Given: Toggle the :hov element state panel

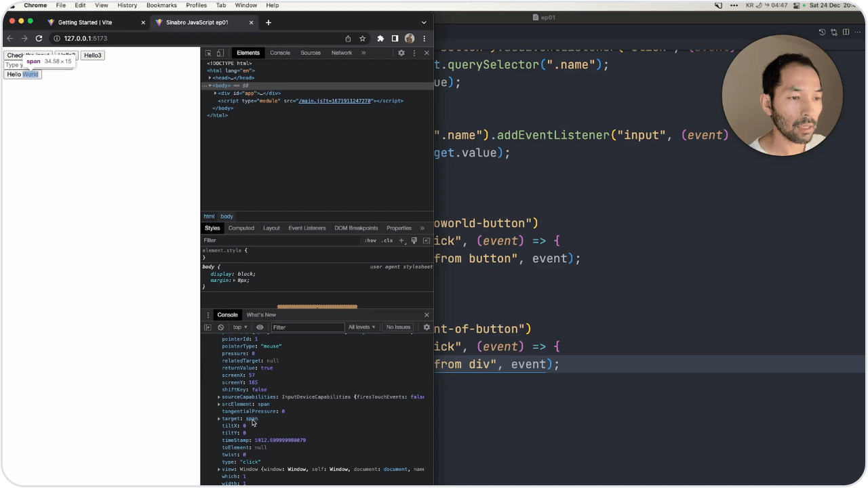Looking at the screenshot, I should click(x=370, y=241).
